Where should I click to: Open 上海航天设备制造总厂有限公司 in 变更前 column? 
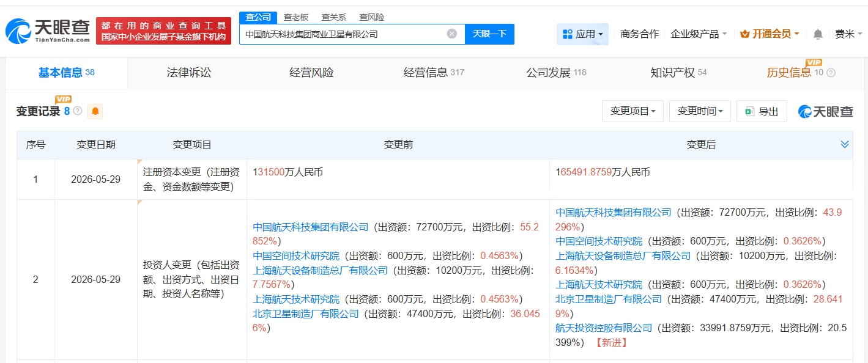click(x=320, y=270)
